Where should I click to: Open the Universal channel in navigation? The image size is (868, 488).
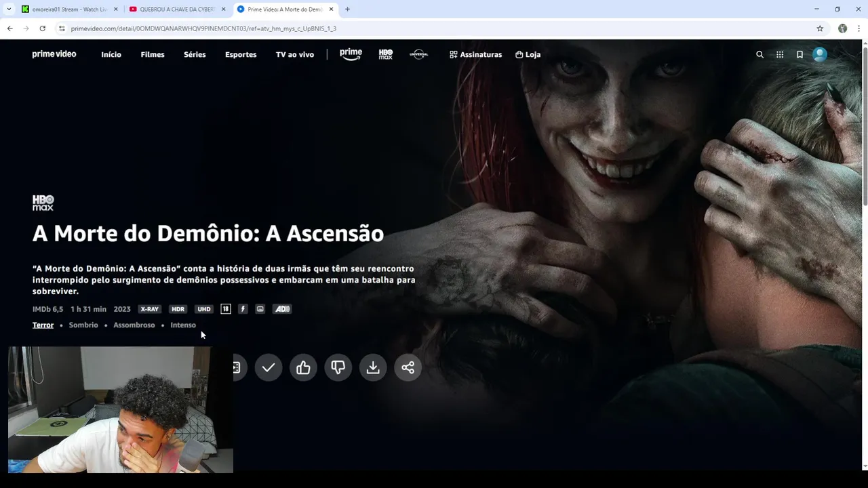(x=419, y=54)
